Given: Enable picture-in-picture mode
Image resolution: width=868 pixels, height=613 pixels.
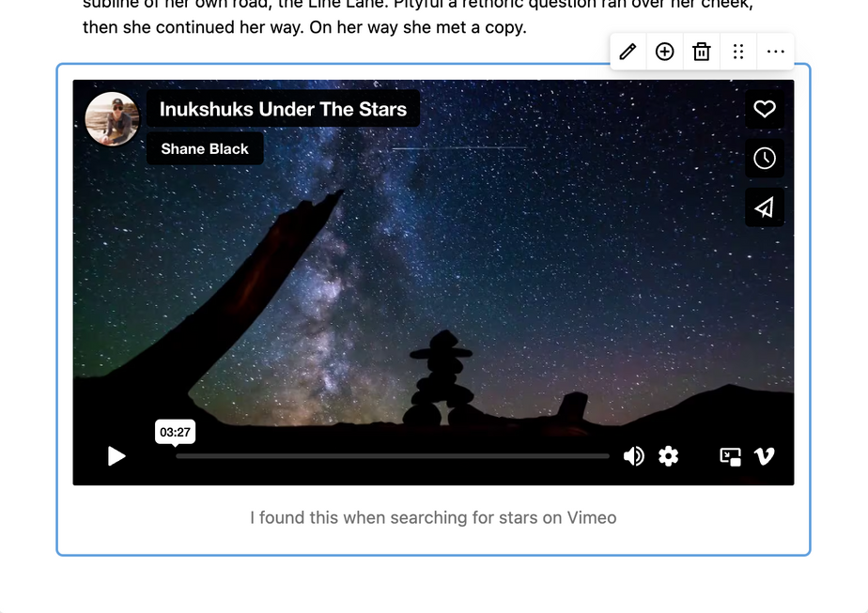Looking at the screenshot, I should click(730, 456).
